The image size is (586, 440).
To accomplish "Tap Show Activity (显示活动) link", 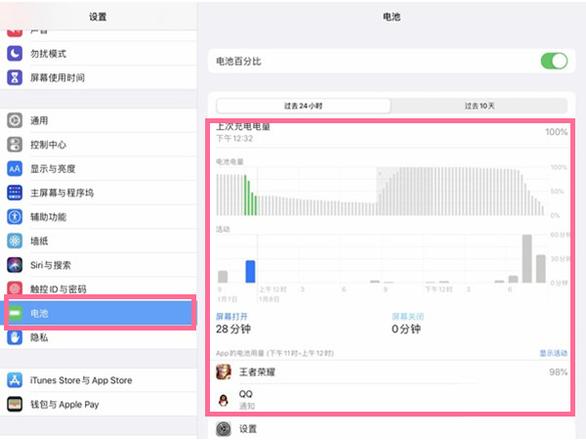I will tap(553, 353).
